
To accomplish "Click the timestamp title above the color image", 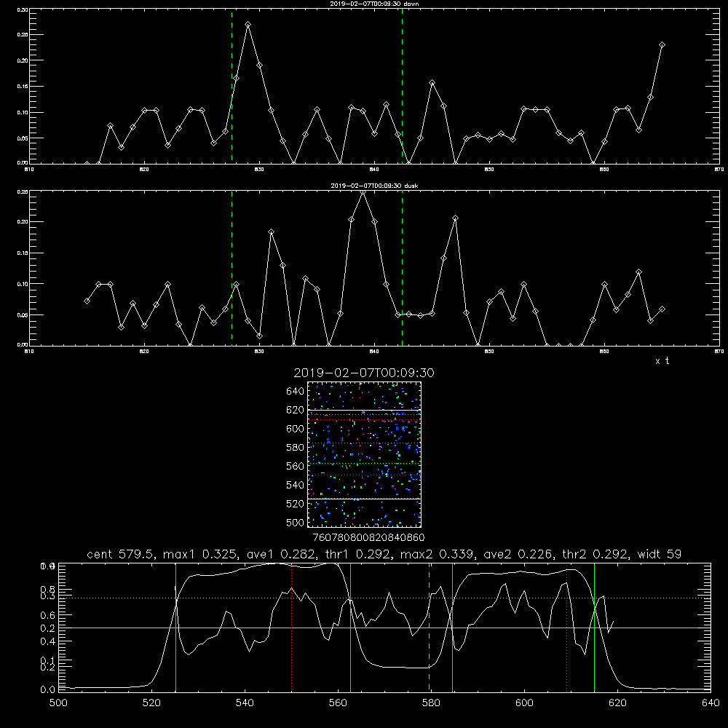I will [x=364, y=373].
